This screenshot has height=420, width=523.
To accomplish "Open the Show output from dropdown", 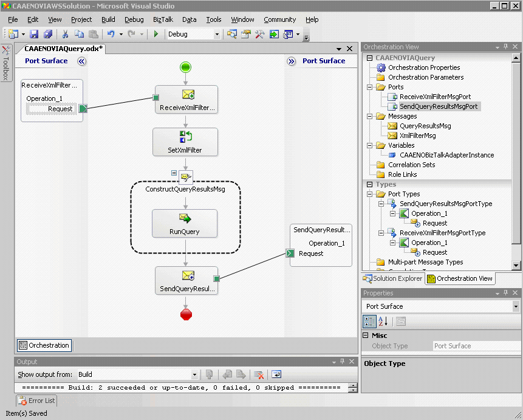I will click(x=194, y=374).
